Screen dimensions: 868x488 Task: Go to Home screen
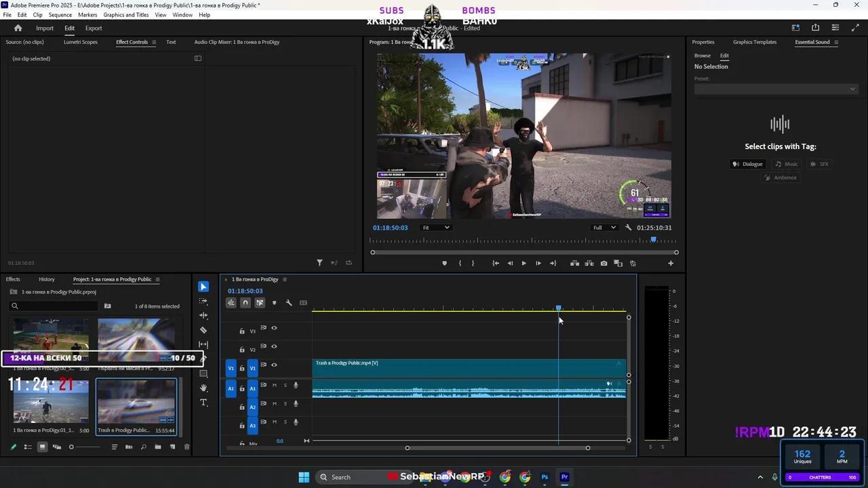18,28
